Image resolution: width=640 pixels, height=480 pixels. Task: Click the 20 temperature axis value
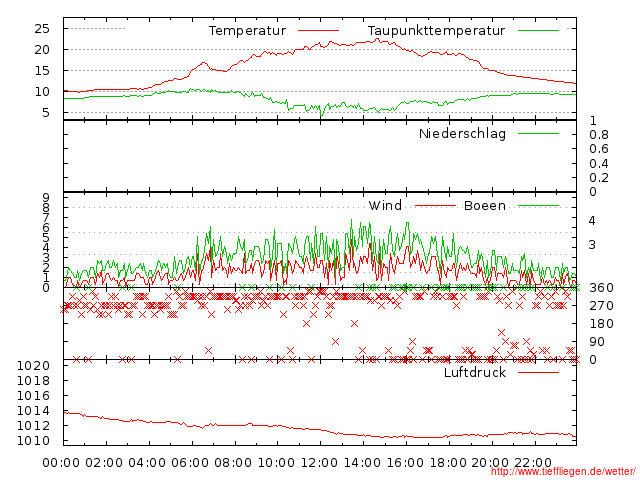[x=42, y=50]
